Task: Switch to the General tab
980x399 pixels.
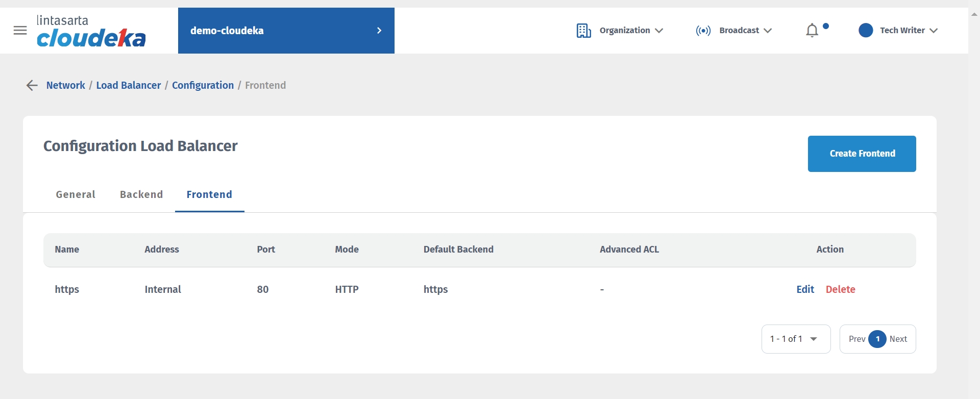Action: pyautogui.click(x=76, y=194)
